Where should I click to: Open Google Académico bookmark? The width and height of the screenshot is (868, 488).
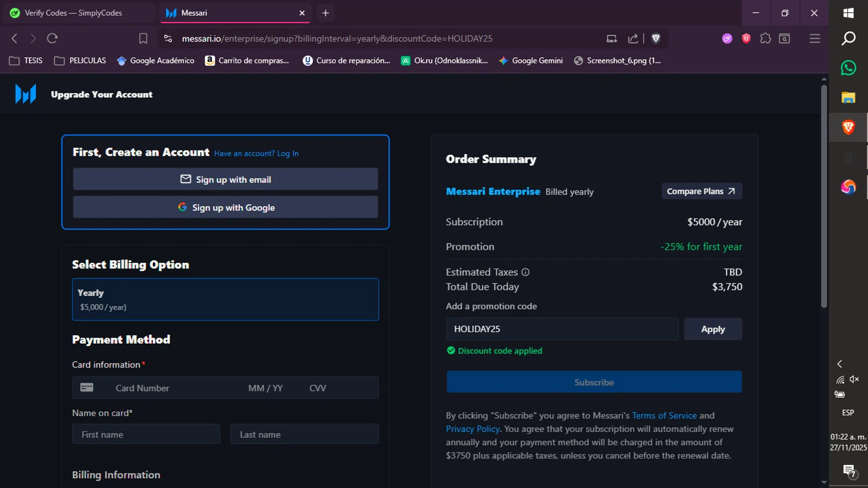156,60
